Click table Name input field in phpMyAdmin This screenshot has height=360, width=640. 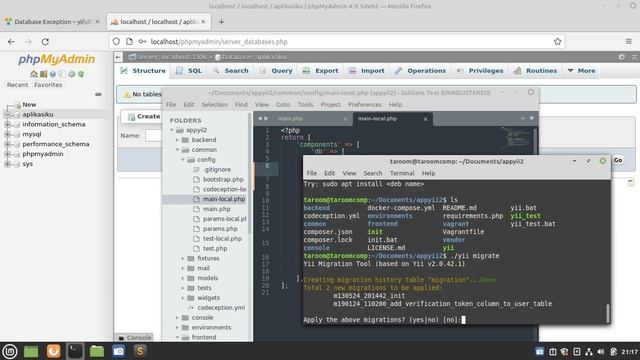pos(153,135)
